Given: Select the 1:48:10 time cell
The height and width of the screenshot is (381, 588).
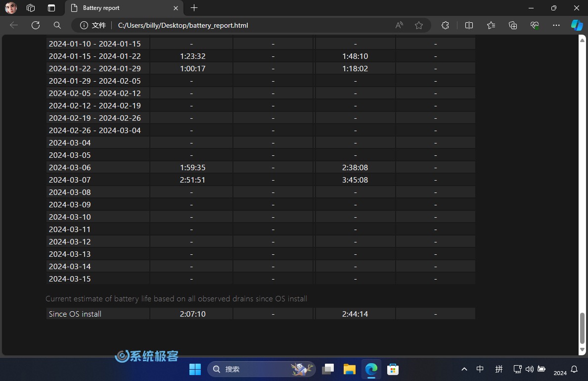Looking at the screenshot, I should pyautogui.click(x=355, y=56).
